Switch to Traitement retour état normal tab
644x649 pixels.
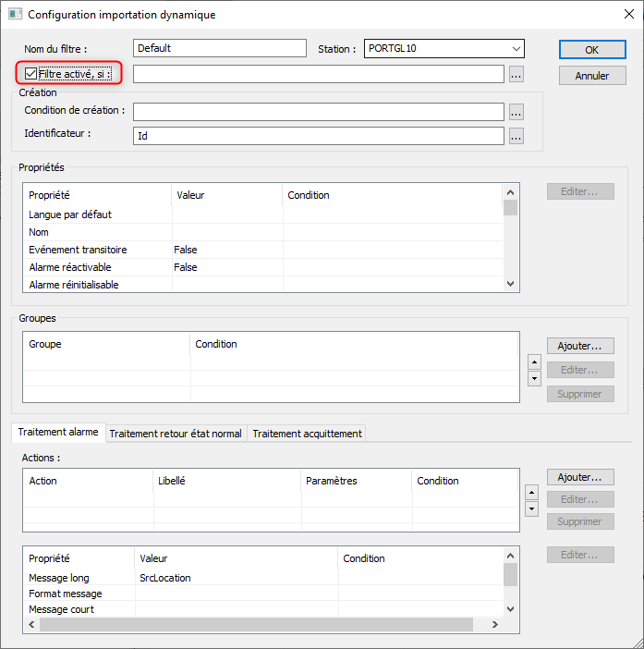click(x=176, y=434)
